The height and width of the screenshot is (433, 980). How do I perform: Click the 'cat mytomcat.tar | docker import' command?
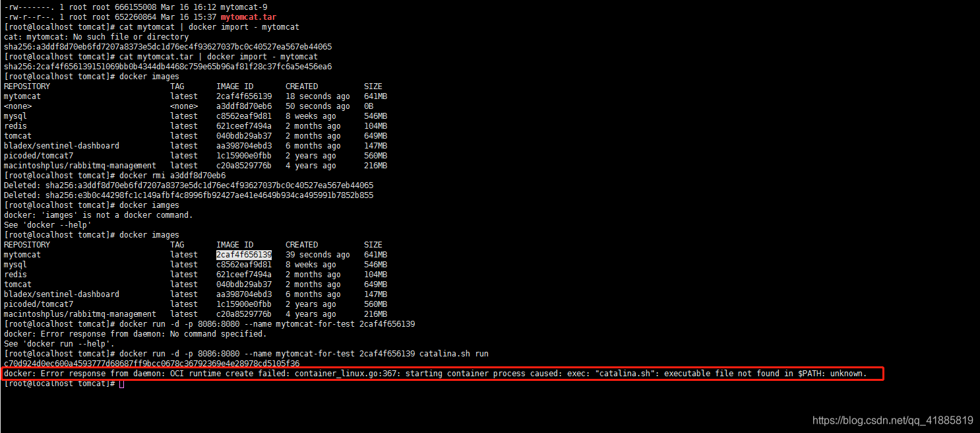click(219, 57)
